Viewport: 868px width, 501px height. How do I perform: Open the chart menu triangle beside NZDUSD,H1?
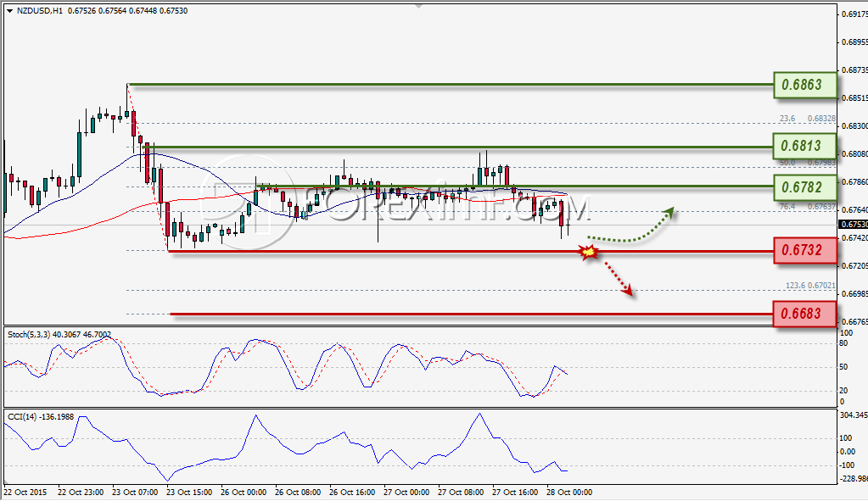tap(9, 10)
